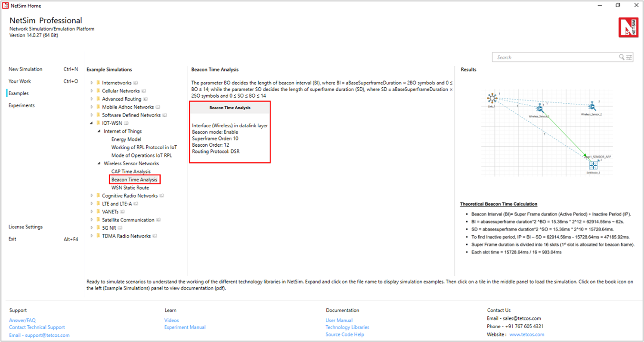Click the search magnifier icon
The width and height of the screenshot is (644, 342).
click(622, 57)
